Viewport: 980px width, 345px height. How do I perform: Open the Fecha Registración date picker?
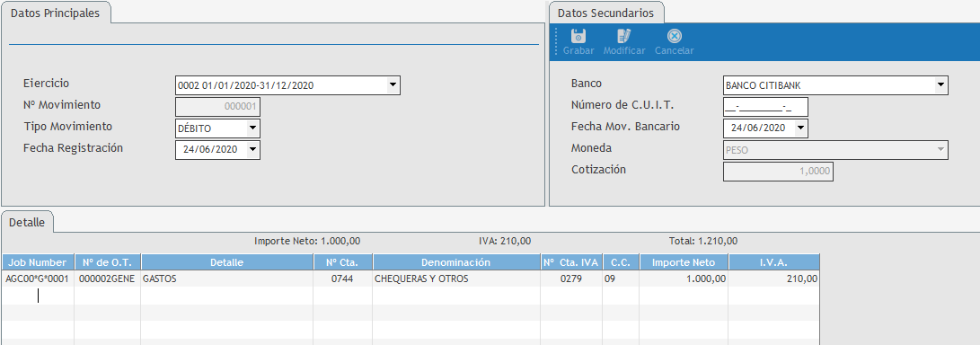(x=252, y=149)
